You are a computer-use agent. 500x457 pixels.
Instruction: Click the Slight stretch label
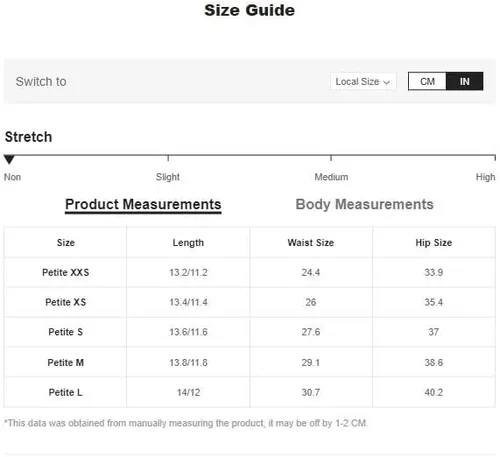(x=168, y=177)
